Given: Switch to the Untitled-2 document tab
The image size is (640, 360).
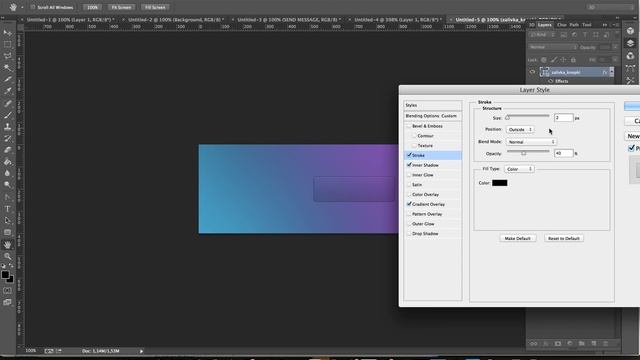Looking at the screenshot, I should pos(176,20).
